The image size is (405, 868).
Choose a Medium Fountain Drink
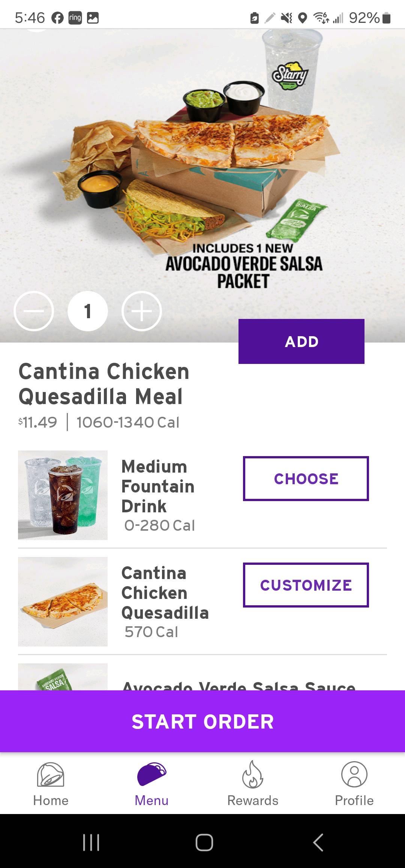pyautogui.click(x=306, y=479)
